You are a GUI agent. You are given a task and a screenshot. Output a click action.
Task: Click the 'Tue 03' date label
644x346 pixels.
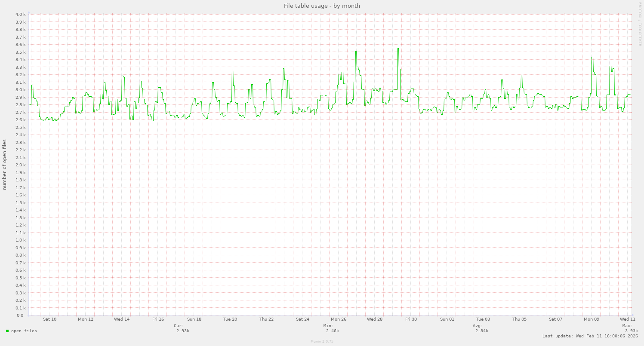pyautogui.click(x=483, y=319)
